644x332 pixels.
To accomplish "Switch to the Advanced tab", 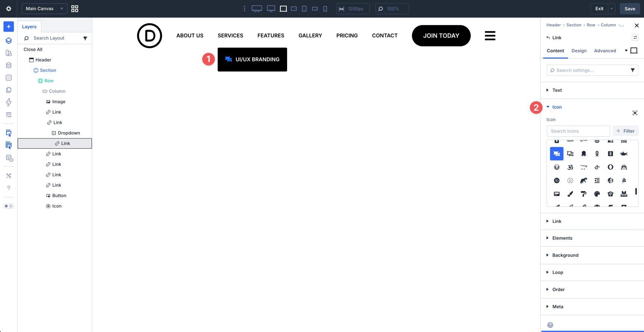I will (605, 51).
